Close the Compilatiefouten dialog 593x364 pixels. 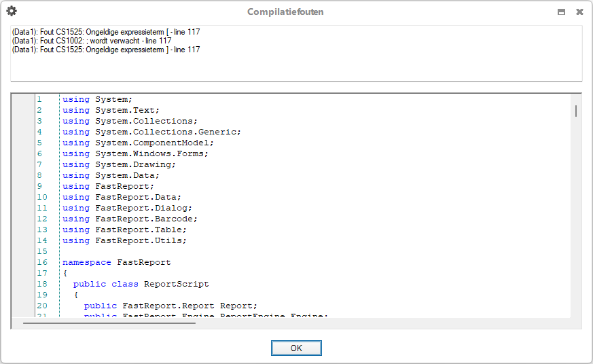579,12
